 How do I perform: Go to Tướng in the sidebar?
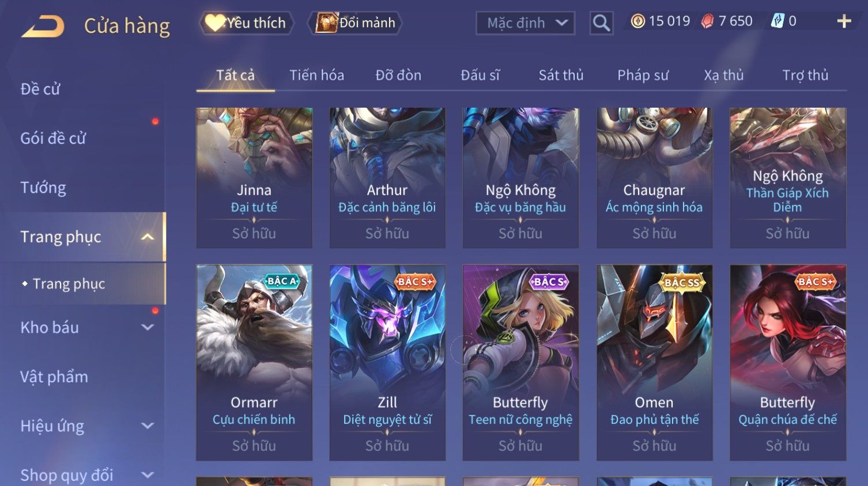click(43, 188)
